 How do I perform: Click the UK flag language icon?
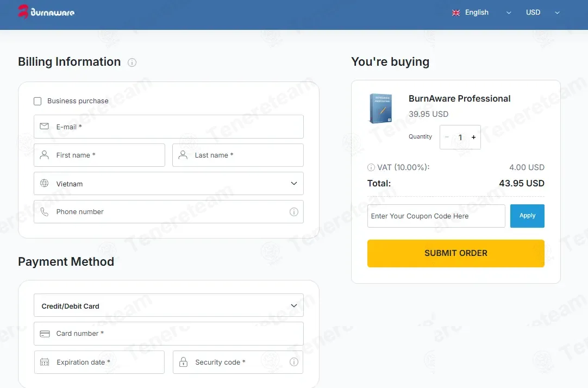(455, 12)
